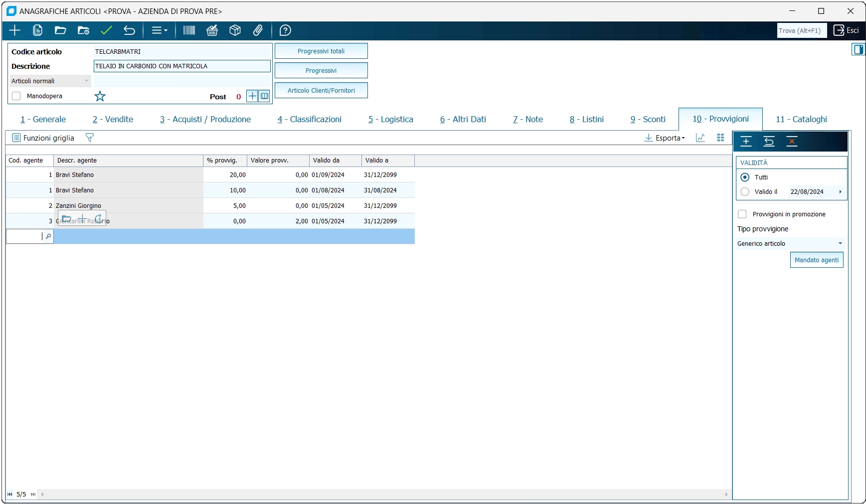866x504 pixels.
Task: Select the Valido il radio button
Action: click(745, 191)
